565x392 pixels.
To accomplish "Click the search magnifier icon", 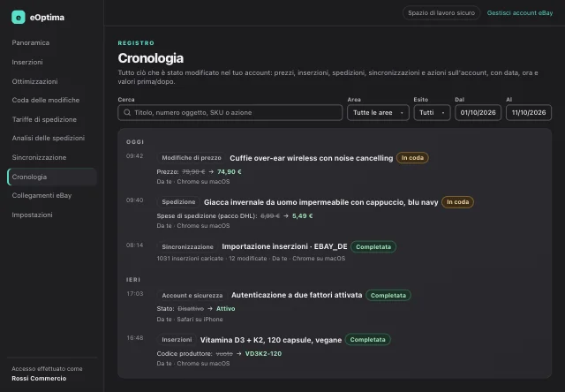I will [127, 112].
